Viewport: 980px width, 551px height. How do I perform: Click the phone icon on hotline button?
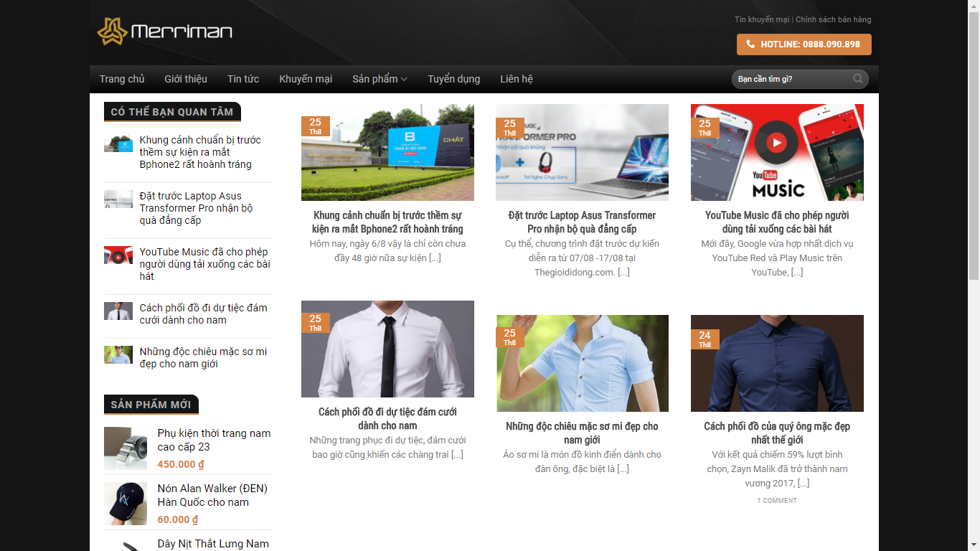(x=750, y=44)
